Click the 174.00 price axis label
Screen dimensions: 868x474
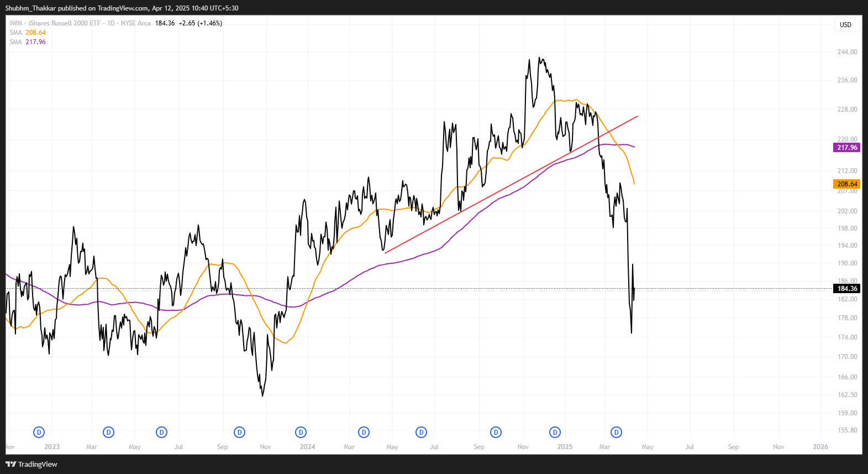click(847, 337)
